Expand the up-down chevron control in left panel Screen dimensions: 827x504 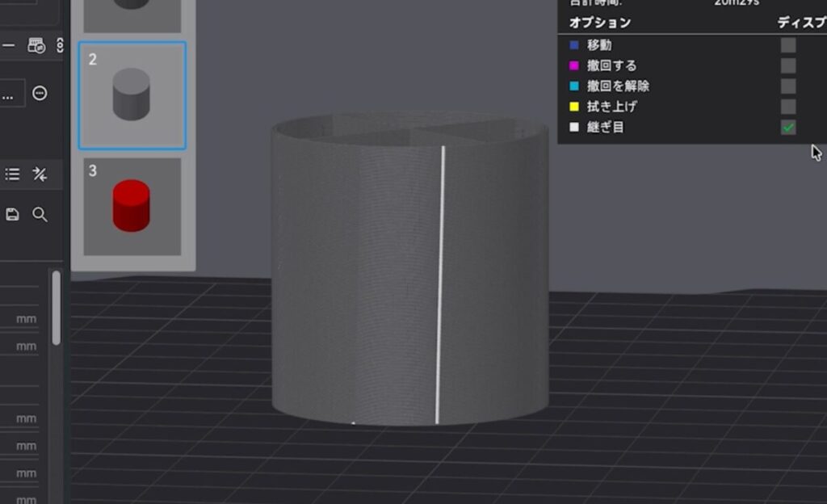click(x=59, y=45)
